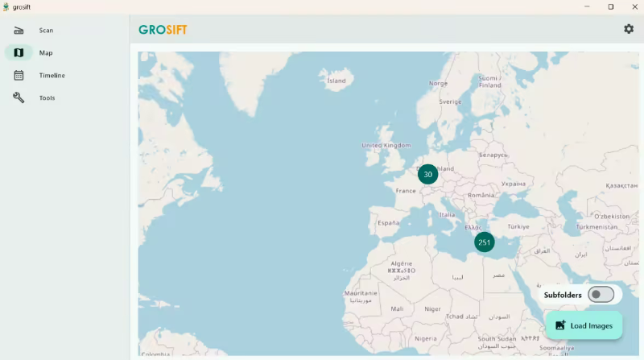Click the United Kingdom map label

pos(386,146)
